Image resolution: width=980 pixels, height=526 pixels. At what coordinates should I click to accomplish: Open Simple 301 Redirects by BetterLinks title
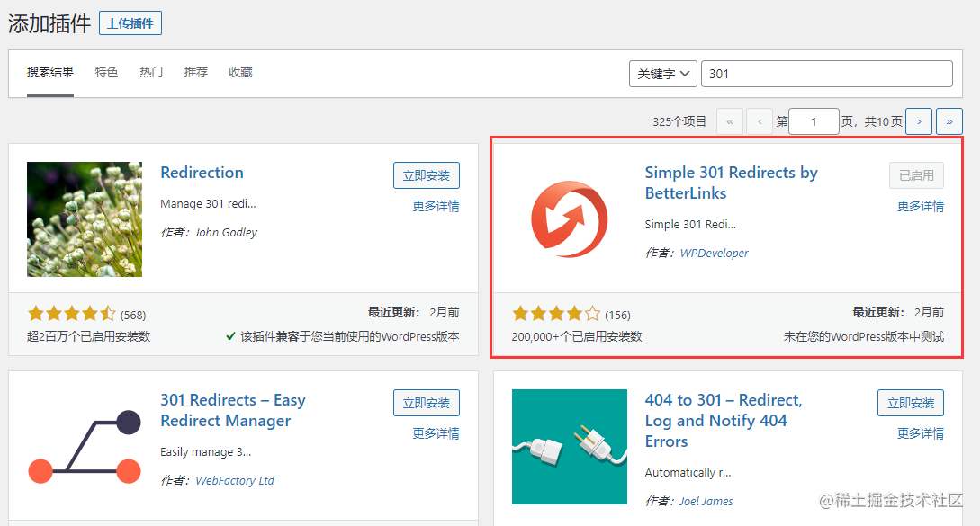(x=732, y=183)
